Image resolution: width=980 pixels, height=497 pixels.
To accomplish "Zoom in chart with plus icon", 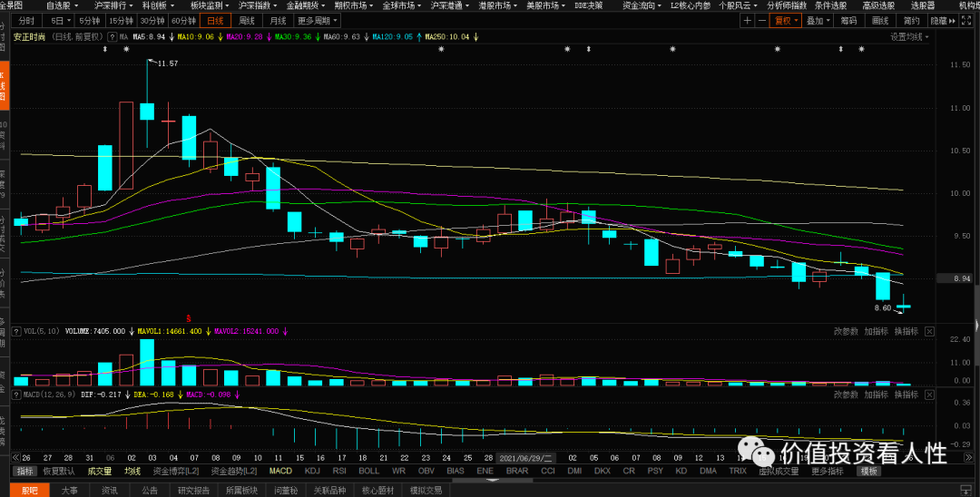I will (x=747, y=21).
